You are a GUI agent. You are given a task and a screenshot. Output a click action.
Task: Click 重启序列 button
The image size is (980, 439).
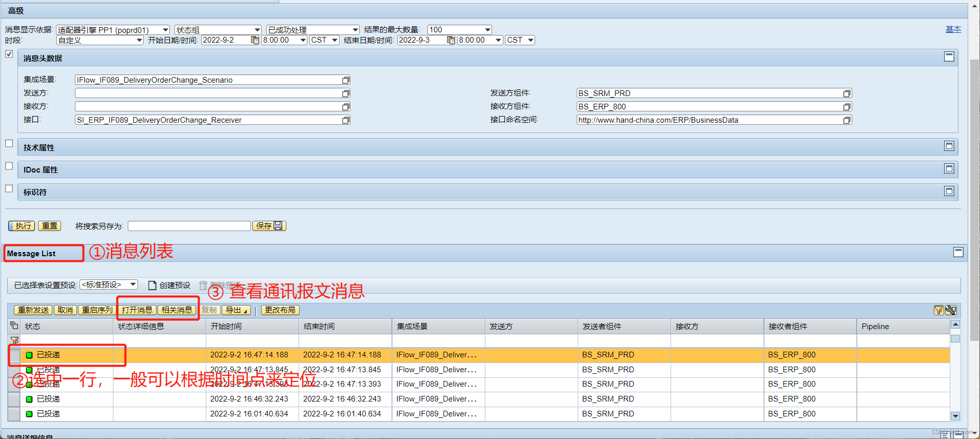(96, 310)
